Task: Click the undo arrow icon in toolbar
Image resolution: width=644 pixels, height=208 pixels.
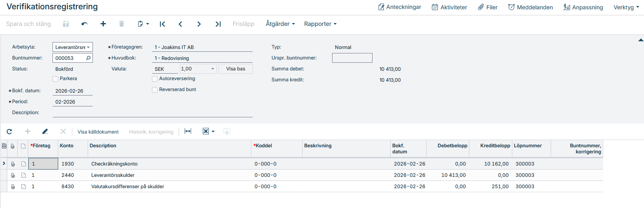Action: [84, 24]
